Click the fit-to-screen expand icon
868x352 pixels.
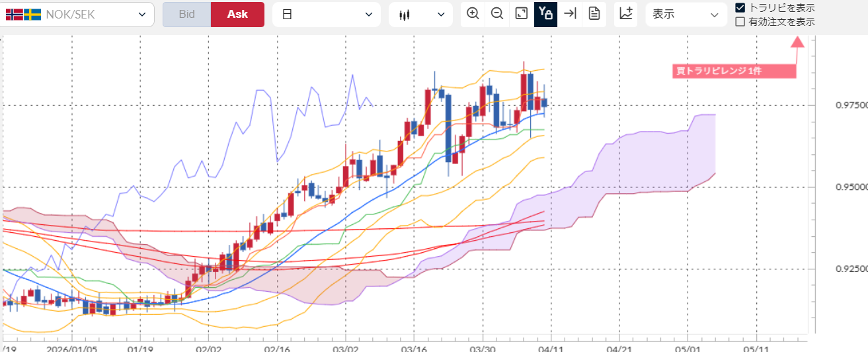click(522, 14)
